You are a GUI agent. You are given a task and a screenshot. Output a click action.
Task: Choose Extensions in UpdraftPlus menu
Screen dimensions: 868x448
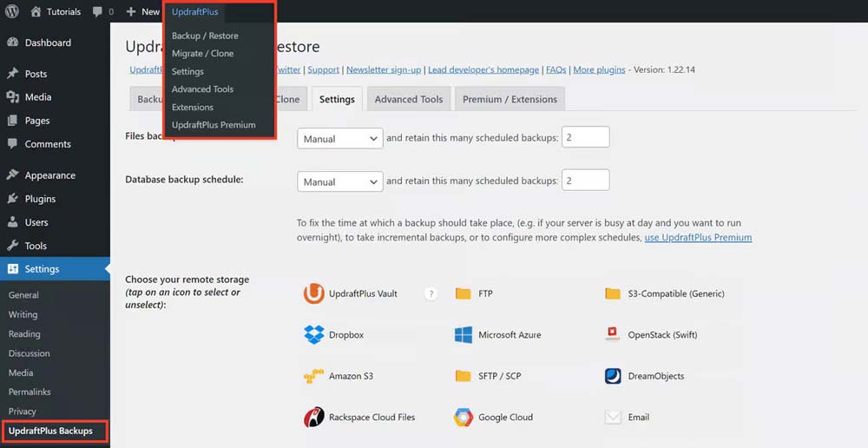point(192,107)
